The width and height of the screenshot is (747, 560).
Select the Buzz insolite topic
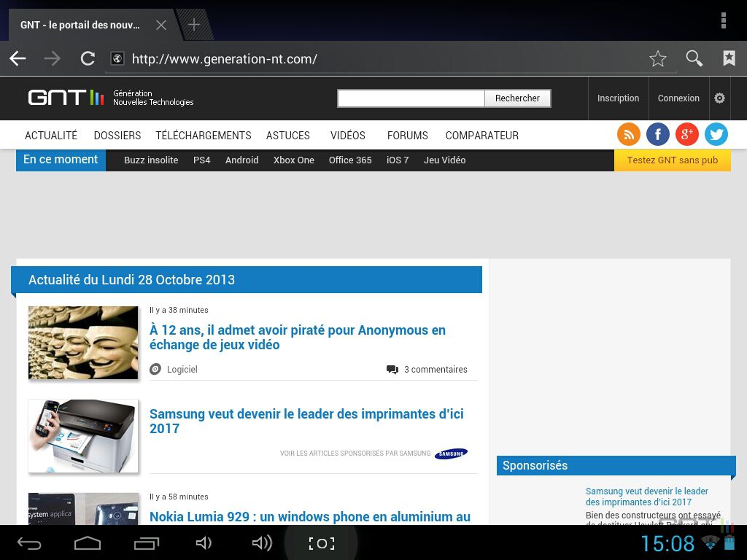pos(151,160)
